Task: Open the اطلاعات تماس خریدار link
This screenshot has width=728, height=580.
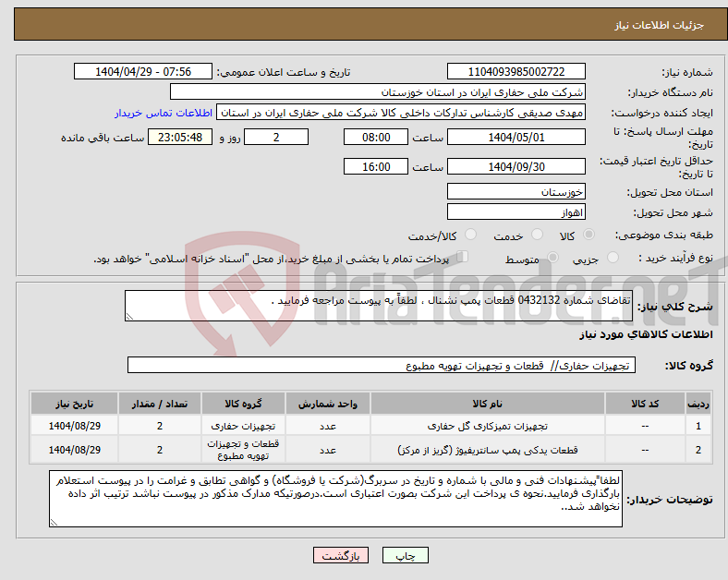Action: [x=164, y=113]
